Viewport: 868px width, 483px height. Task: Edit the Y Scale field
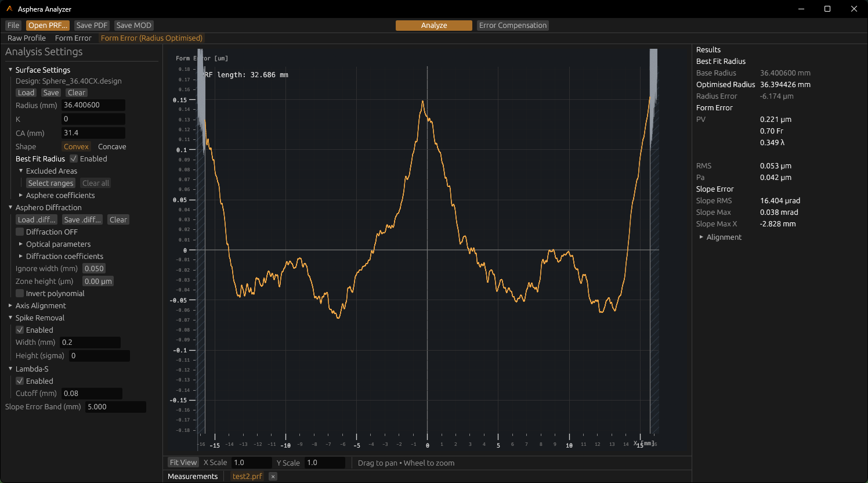[x=324, y=463]
